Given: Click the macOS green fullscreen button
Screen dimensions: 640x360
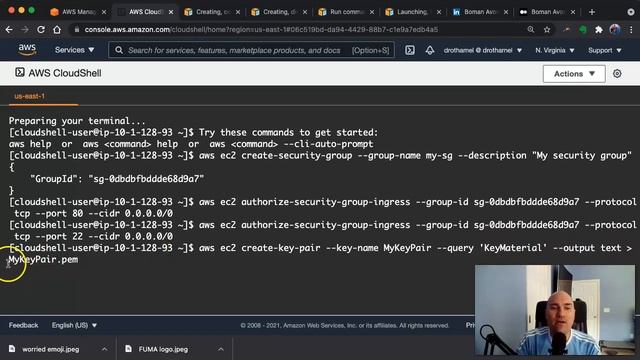Looking at the screenshot, I should [31, 10].
